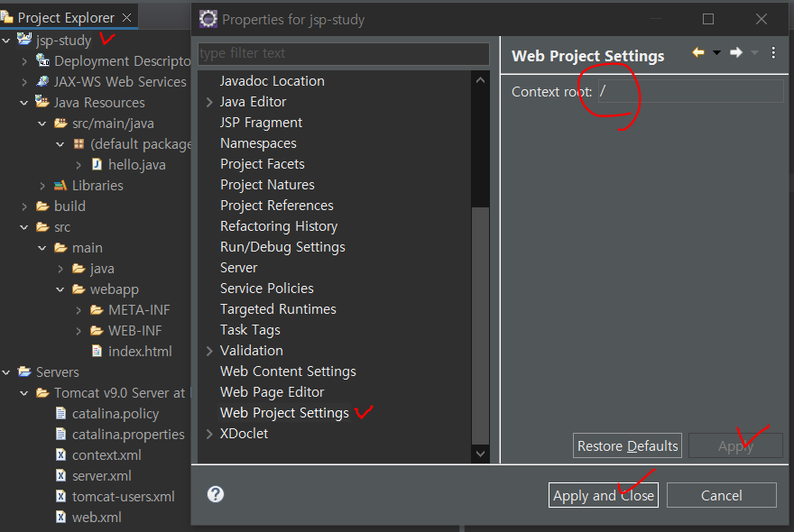Screen dimensions: 794x532
Task: Expand the Validation properties node
Action: pos(209,351)
